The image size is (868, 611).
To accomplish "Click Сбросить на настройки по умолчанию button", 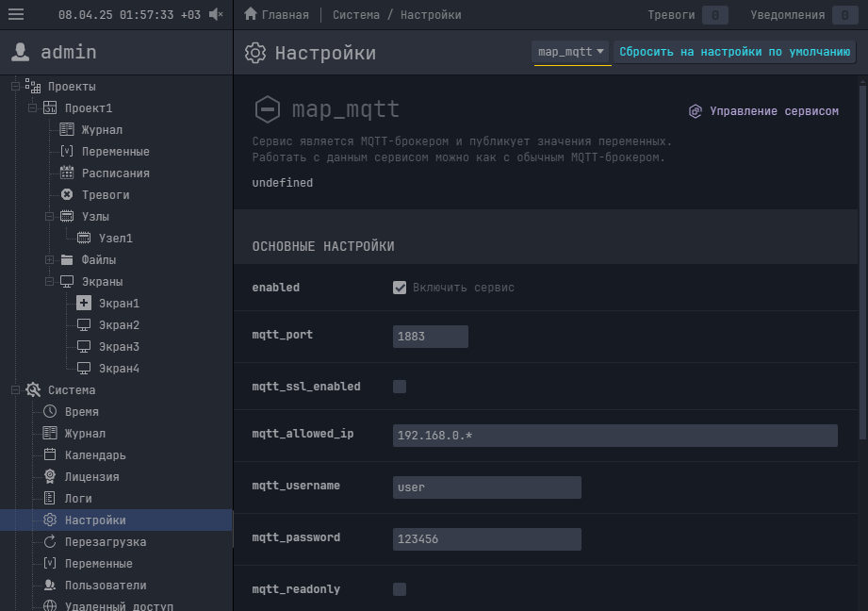I will (x=734, y=52).
